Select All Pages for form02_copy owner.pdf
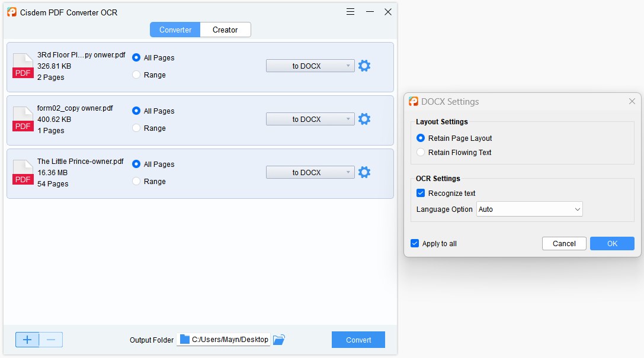 point(137,111)
